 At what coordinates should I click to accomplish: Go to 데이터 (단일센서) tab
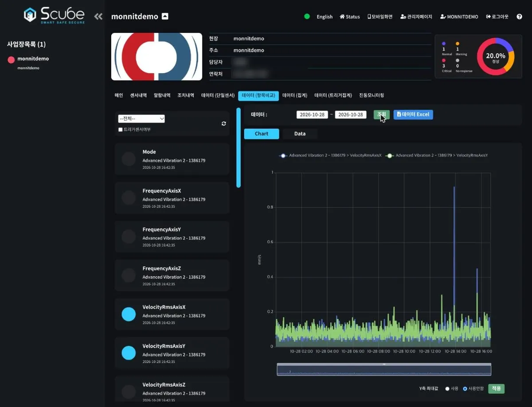pyautogui.click(x=218, y=95)
